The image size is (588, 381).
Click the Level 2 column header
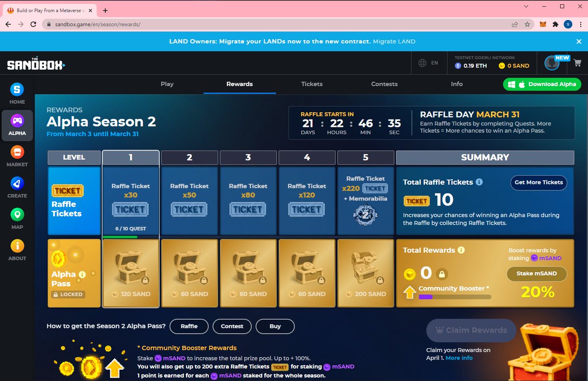[x=190, y=157]
